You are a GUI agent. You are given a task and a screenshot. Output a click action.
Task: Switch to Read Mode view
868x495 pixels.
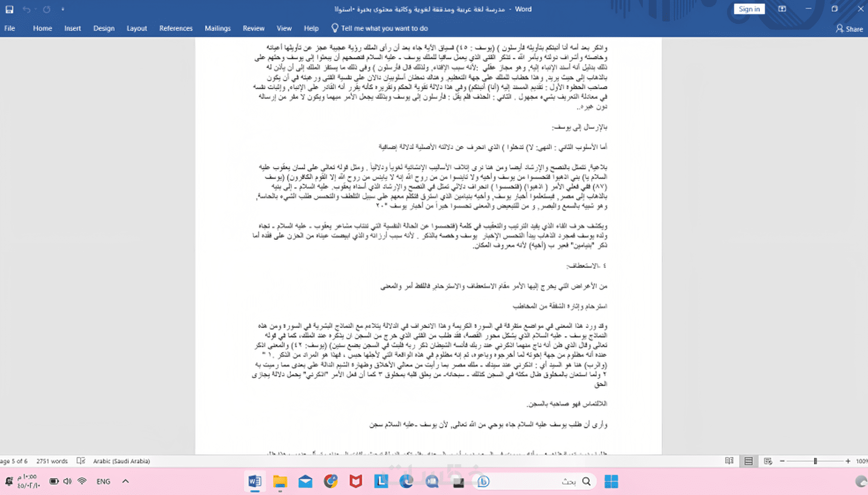pos(729,461)
